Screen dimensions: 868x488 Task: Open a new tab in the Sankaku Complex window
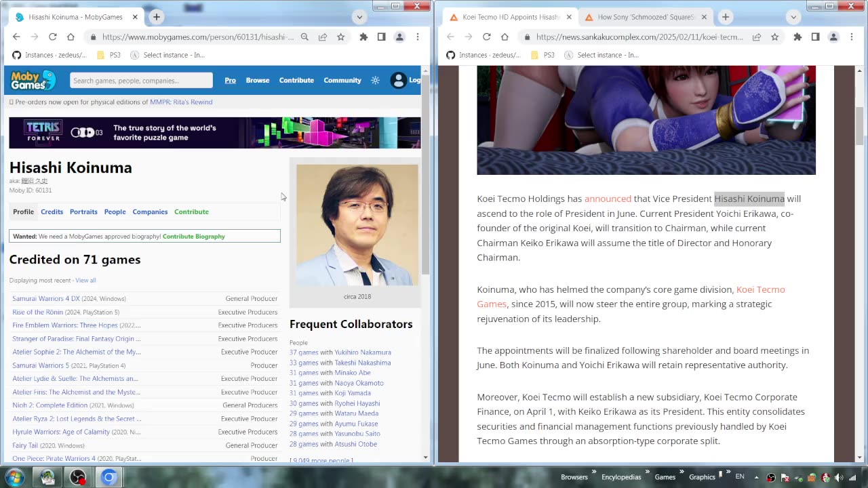click(x=726, y=17)
